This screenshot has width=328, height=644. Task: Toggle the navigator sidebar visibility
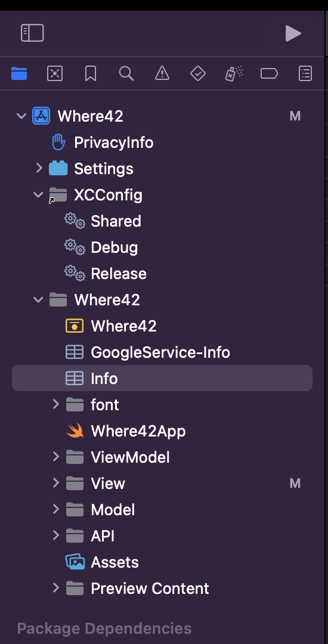tap(32, 33)
